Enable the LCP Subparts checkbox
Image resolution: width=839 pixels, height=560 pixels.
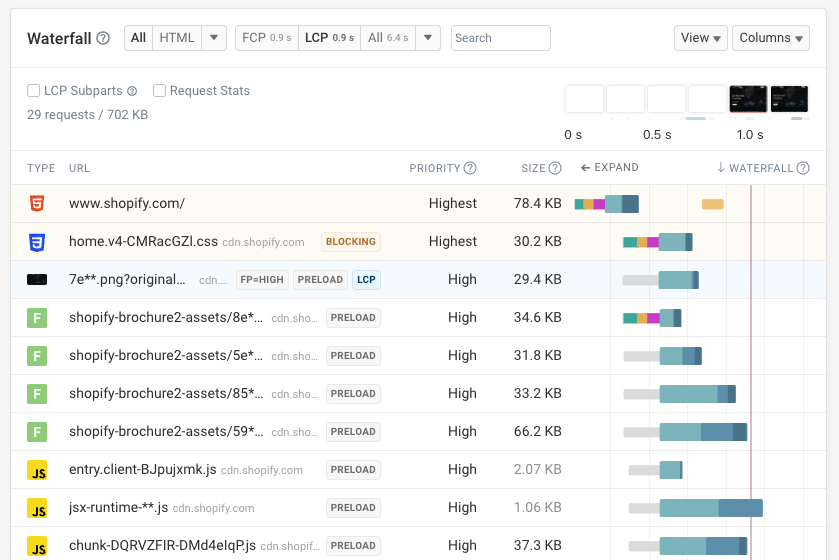(x=34, y=91)
